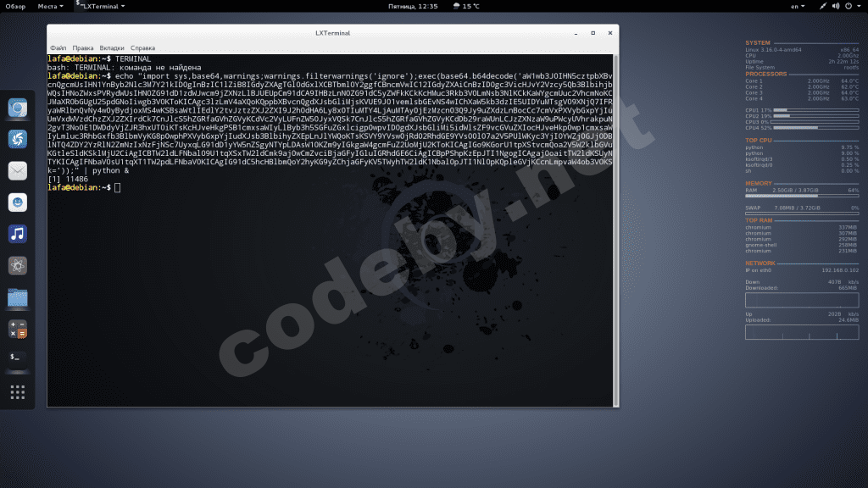Open the Chromium browser dock icon
The height and width of the screenshot is (488, 868).
[x=17, y=108]
